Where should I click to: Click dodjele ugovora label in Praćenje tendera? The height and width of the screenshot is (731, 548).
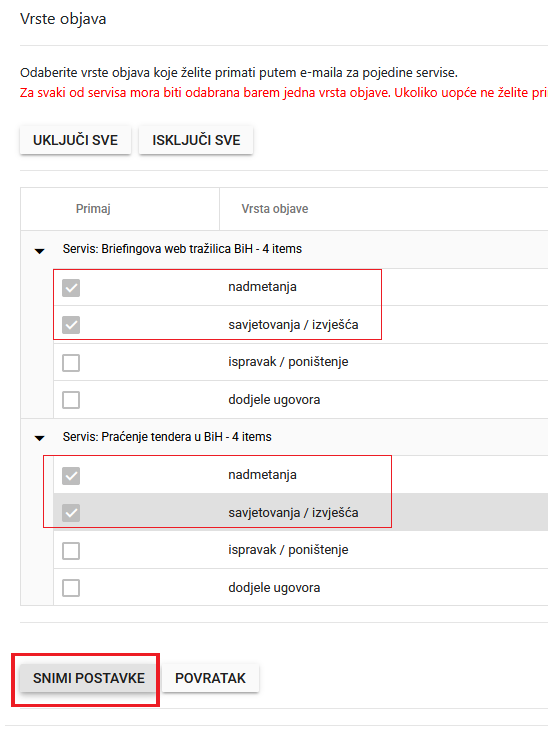tap(274, 587)
